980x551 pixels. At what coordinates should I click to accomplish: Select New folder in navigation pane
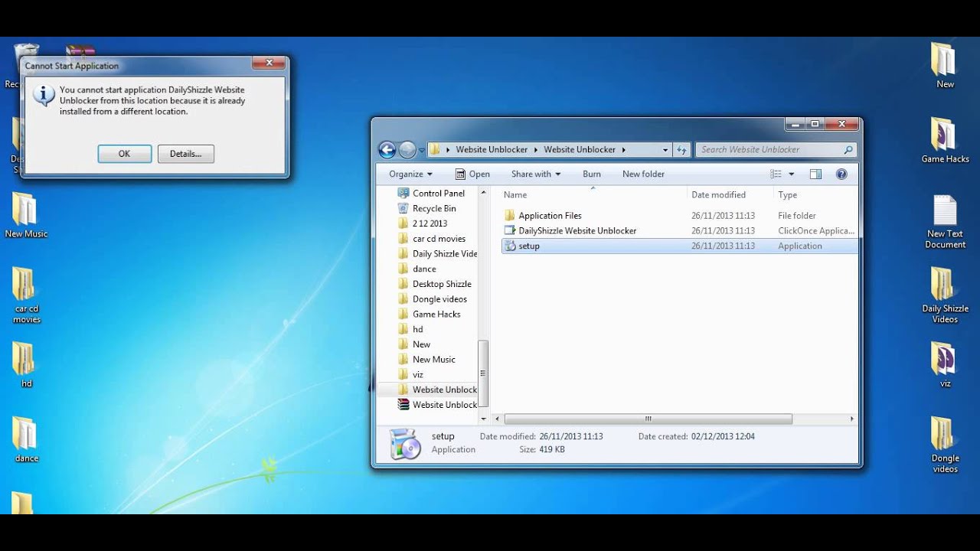pyautogui.click(x=420, y=344)
